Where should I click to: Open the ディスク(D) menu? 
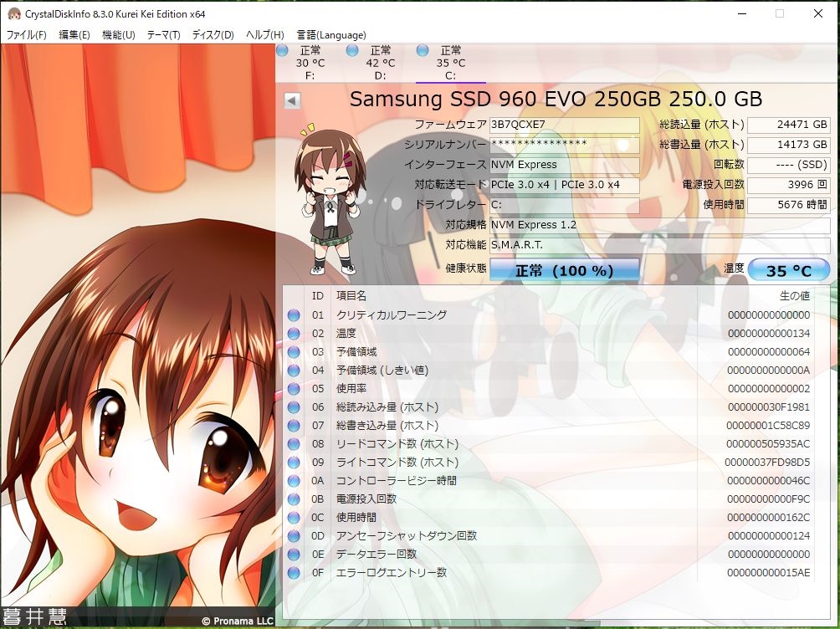213,35
